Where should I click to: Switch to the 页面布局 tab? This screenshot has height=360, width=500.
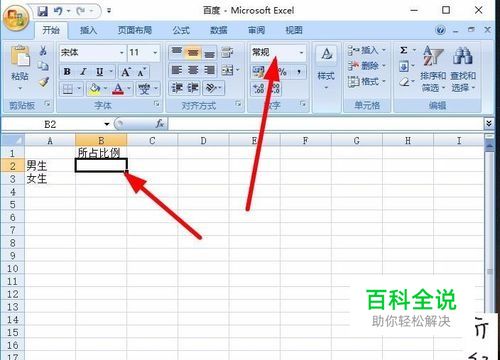coord(135,30)
